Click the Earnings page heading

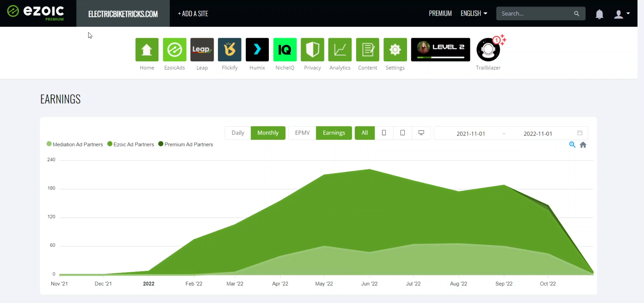click(x=61, y=99)
